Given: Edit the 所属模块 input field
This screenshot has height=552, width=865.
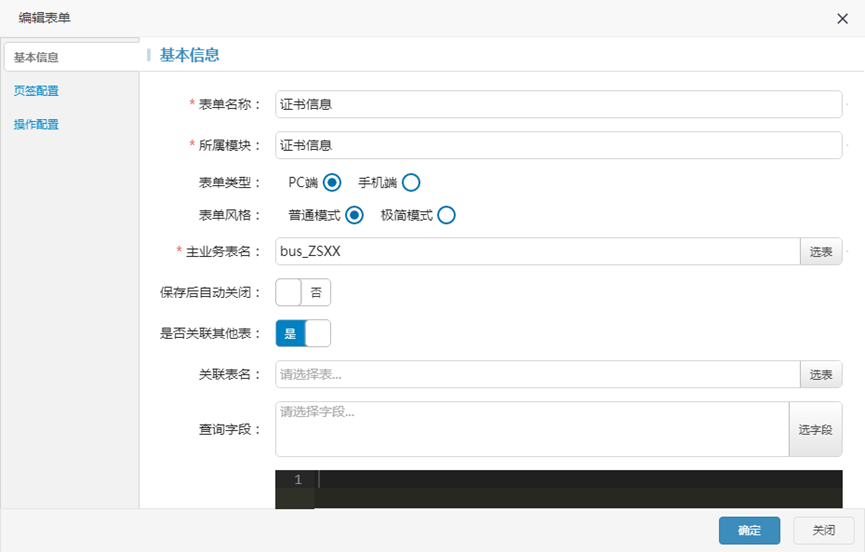Looking at the screenshot, I should click(558, 145).
